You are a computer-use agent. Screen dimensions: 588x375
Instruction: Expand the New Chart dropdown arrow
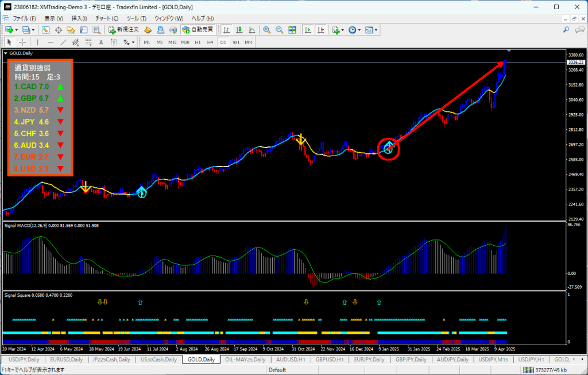[16, 30]
